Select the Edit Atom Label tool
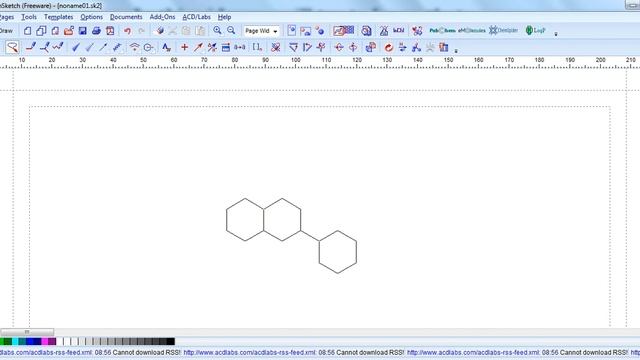Screen dimensions: 640x360 pos(166,47)
